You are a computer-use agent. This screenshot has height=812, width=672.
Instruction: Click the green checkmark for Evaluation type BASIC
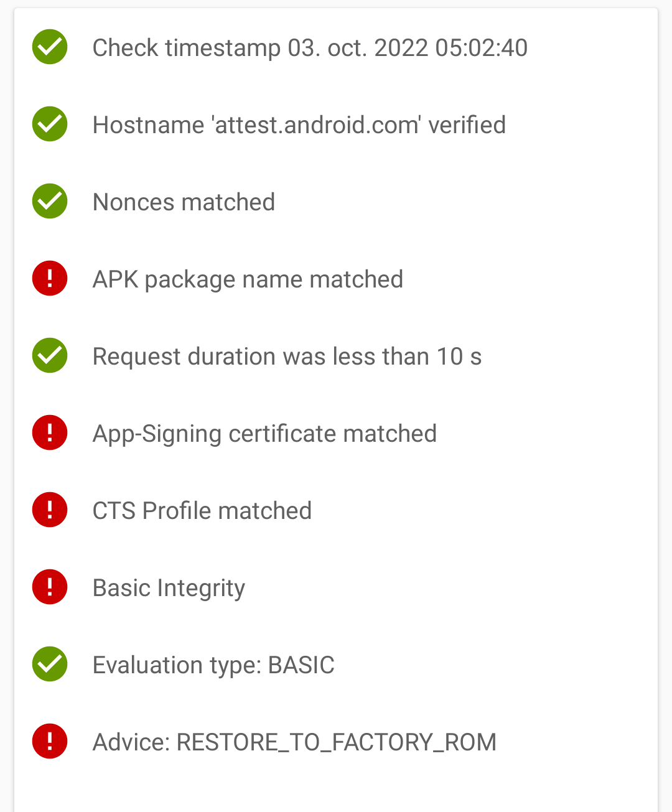click(x=49, y=664)
